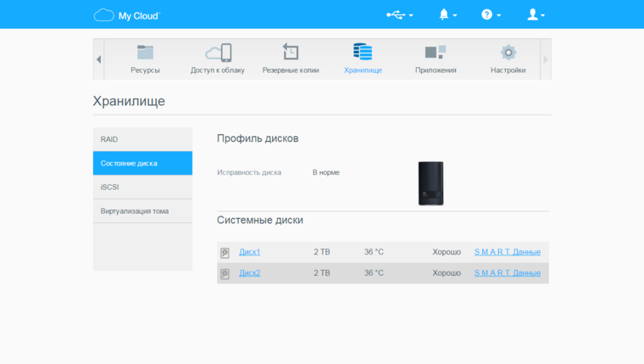Open Ресурсы folder icon in navigation
Image resolution: width=644 pixels, height=364 pixels.
pyautogui.click(x=145, y=53)
